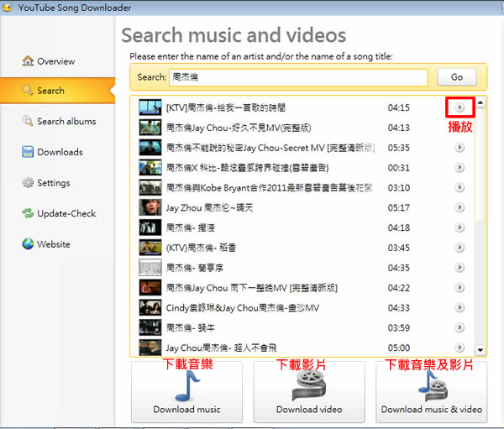Open the Website link in sidebar
This screenshot has height=429, width=504.
(46, 244)
